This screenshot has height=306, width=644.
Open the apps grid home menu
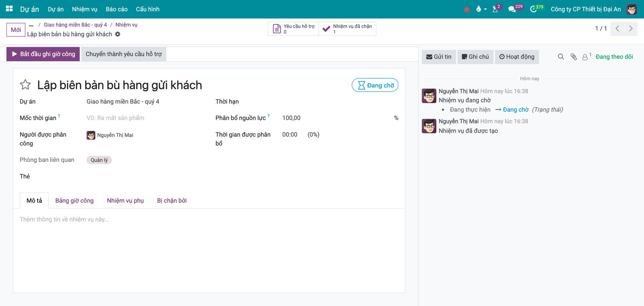[x=9, y=9]
